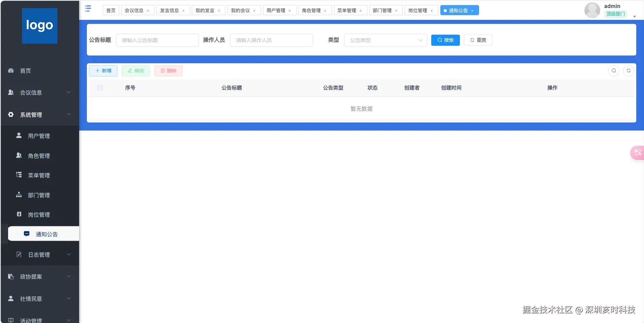The height and width of the screenshot is (323, 644).
Task: Click the 通知公告 message bubble icon
Action: [x=27, y=234]
